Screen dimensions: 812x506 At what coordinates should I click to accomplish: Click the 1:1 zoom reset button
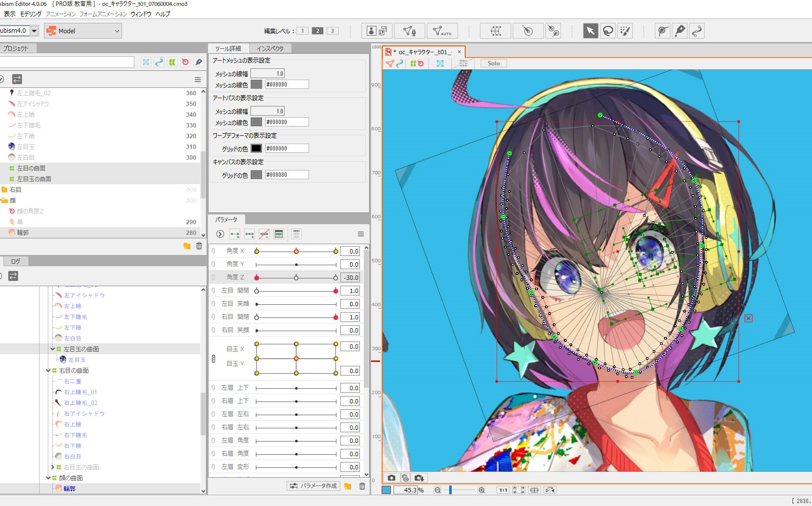[503, 490]
